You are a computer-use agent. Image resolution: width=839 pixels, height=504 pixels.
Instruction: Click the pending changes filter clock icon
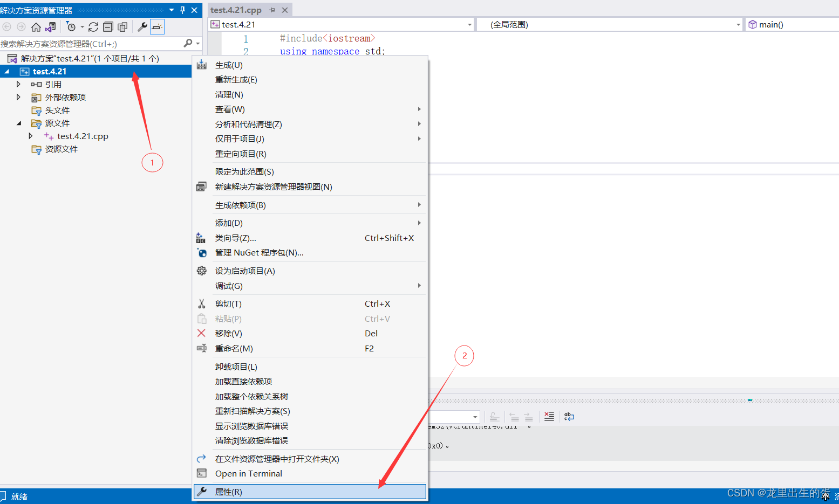click(x=71, y=27)
